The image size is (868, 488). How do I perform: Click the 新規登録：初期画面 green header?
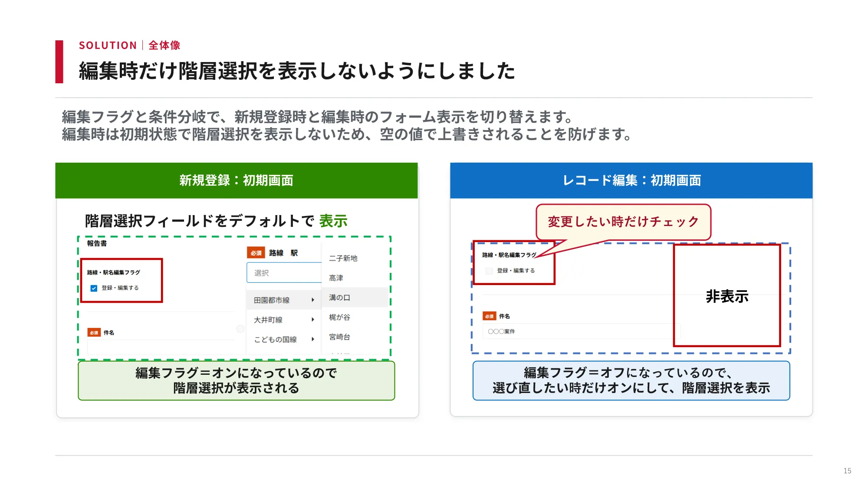tap(237, 180)
